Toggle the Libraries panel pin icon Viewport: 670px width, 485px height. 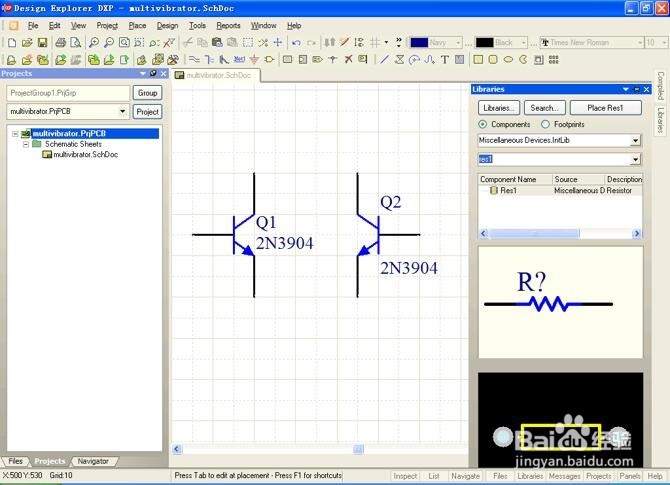point(637,89)
